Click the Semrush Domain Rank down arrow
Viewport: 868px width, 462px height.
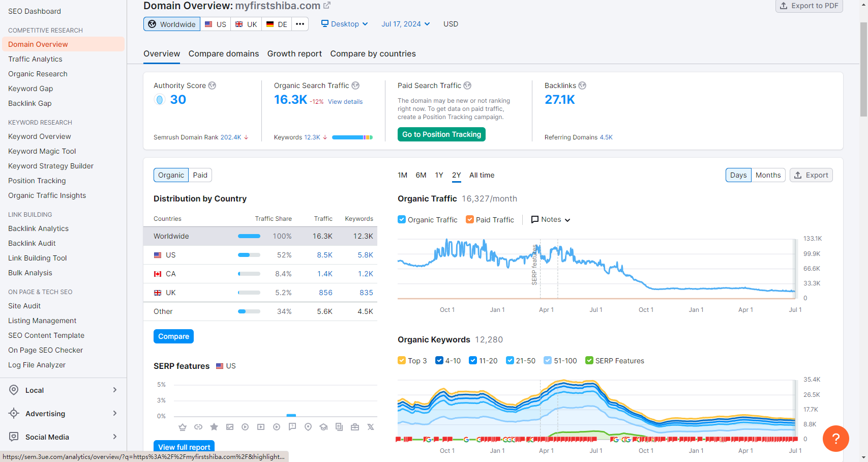click(246, 137)
